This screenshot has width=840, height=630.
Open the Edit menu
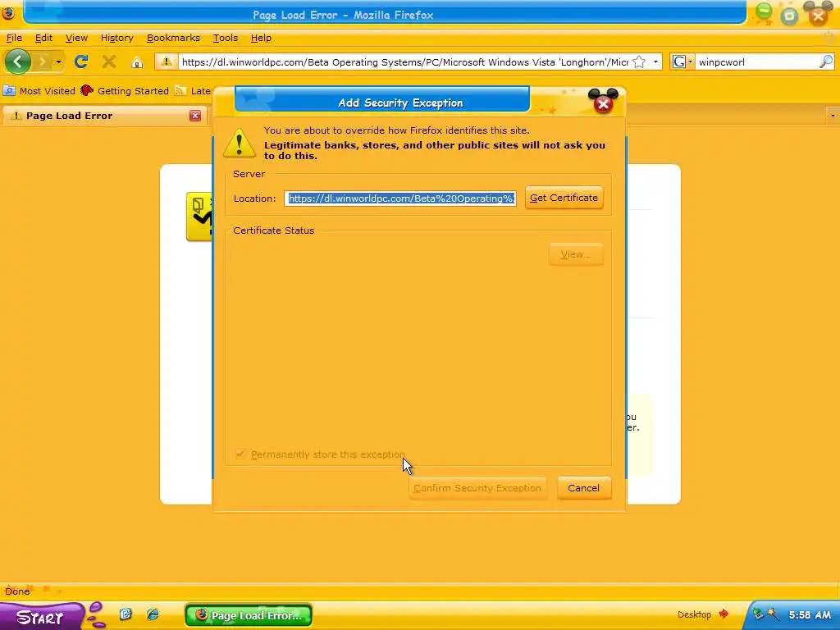click(x=43, y=38)
